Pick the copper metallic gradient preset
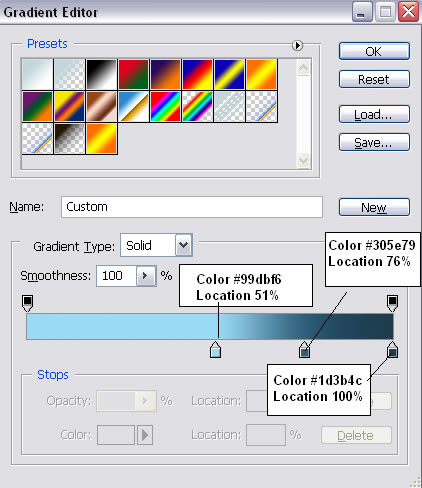Screen dimensions: 422x488 tap(101, 106)
